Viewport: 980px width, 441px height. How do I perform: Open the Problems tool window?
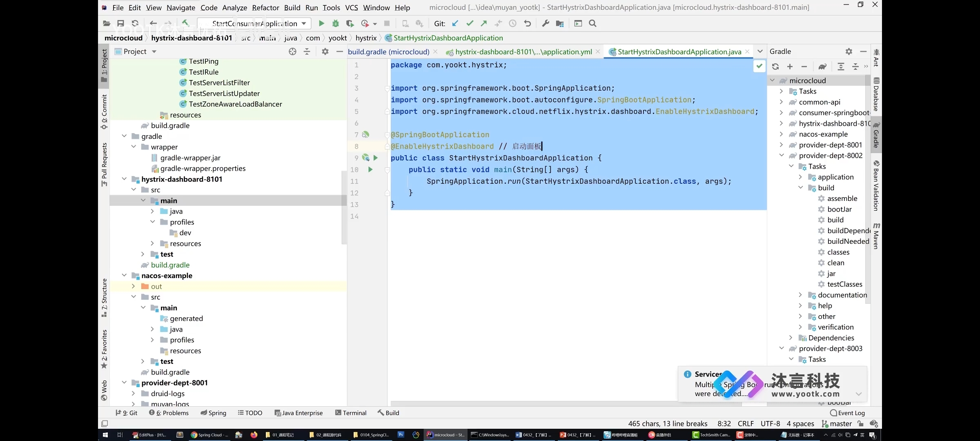click(169, 413)
